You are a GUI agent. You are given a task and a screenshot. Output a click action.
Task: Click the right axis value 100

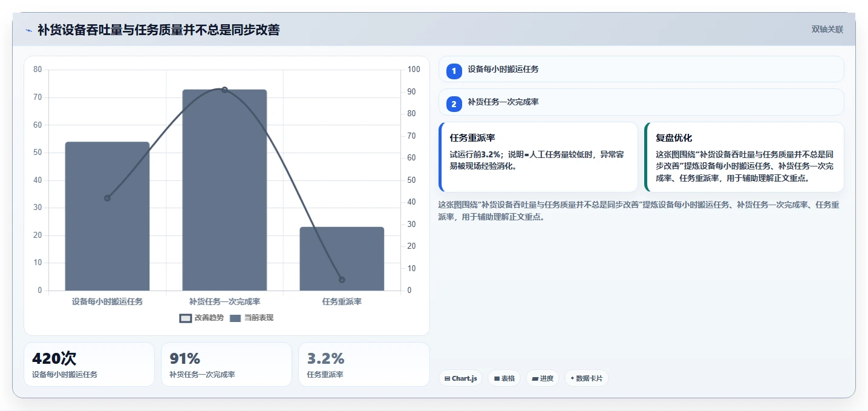pyautogui.click(x=414, y=70)
